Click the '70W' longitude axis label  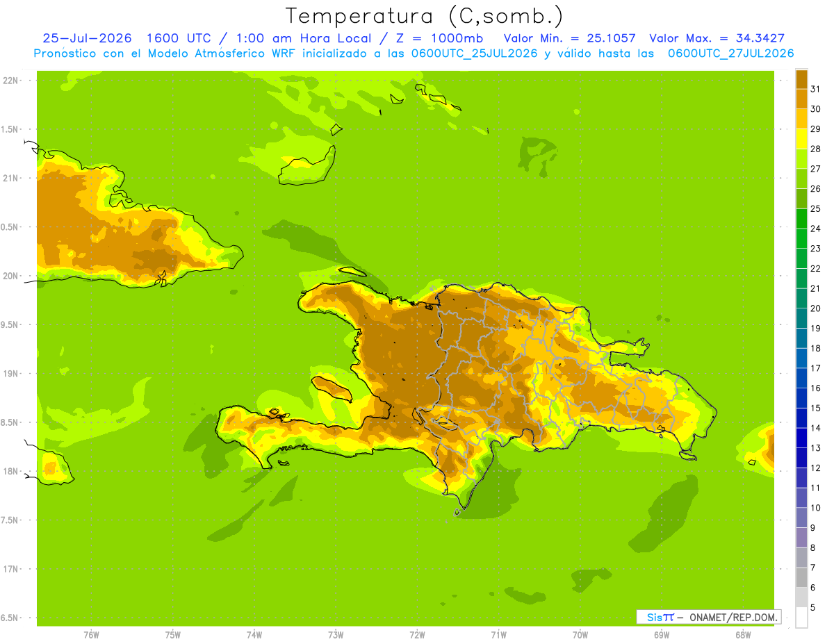[x=580, y=635]
